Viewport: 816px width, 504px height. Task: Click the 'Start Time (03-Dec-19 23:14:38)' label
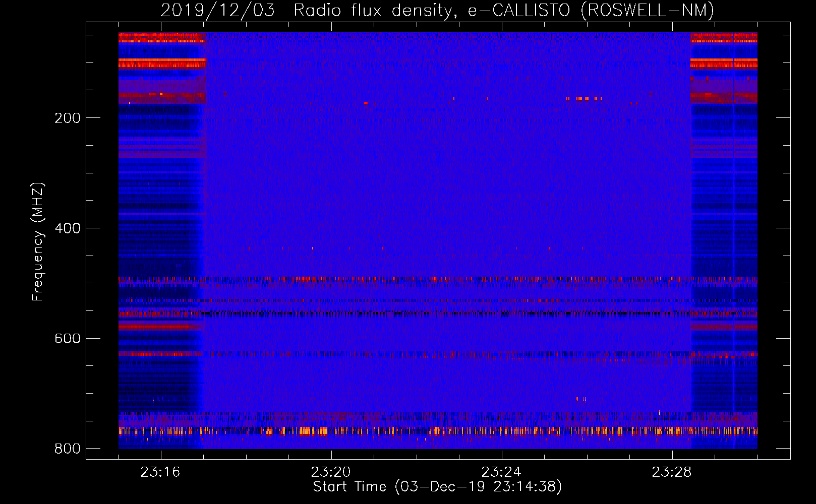click(437, 487)
